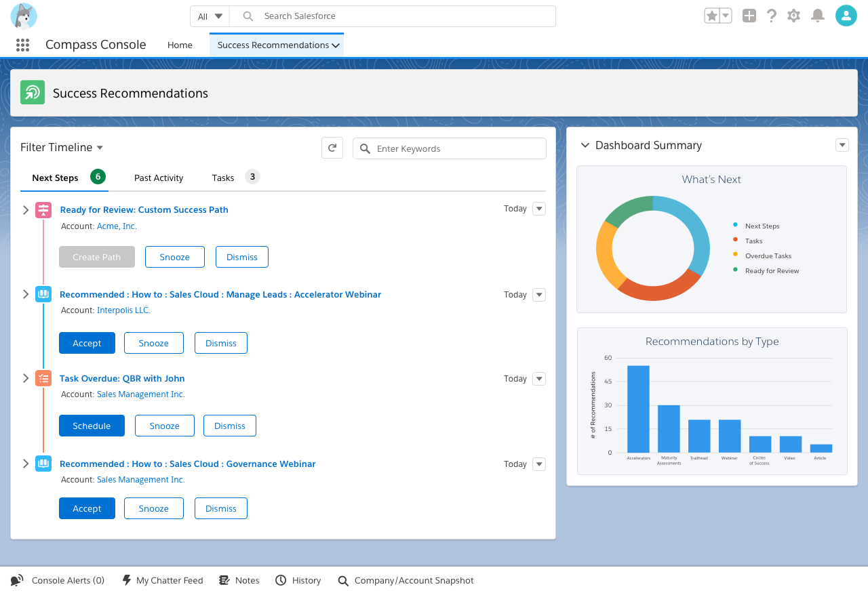Click the Astro mascot logo

click(24, 16)
